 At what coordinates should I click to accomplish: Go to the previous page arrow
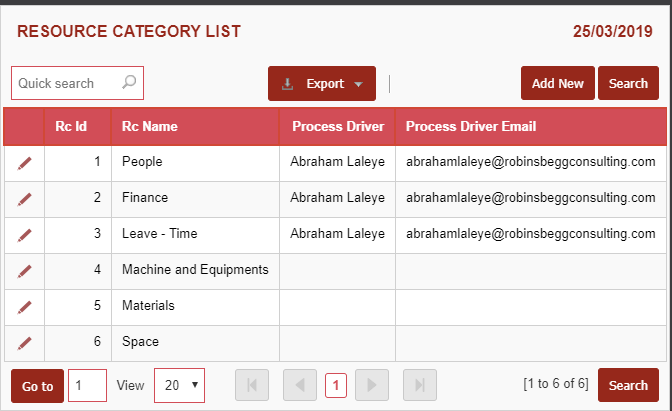coord(300,385)
